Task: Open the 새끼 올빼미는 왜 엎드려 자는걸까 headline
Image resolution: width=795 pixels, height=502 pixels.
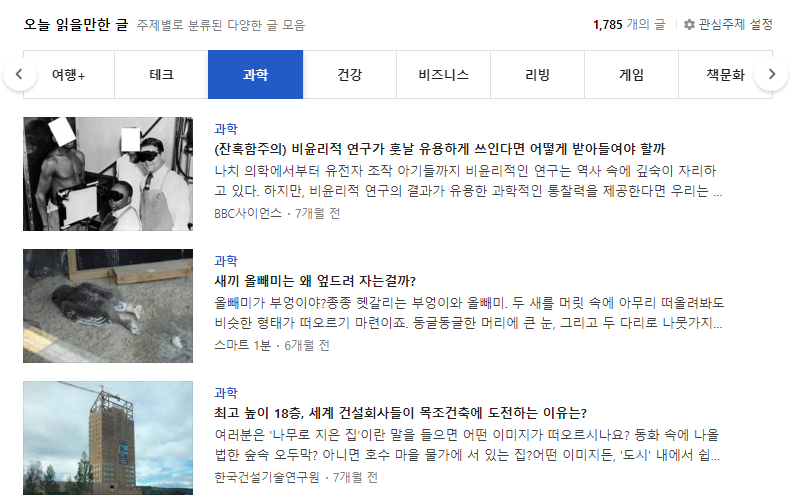Action: [x=315, y=281]
